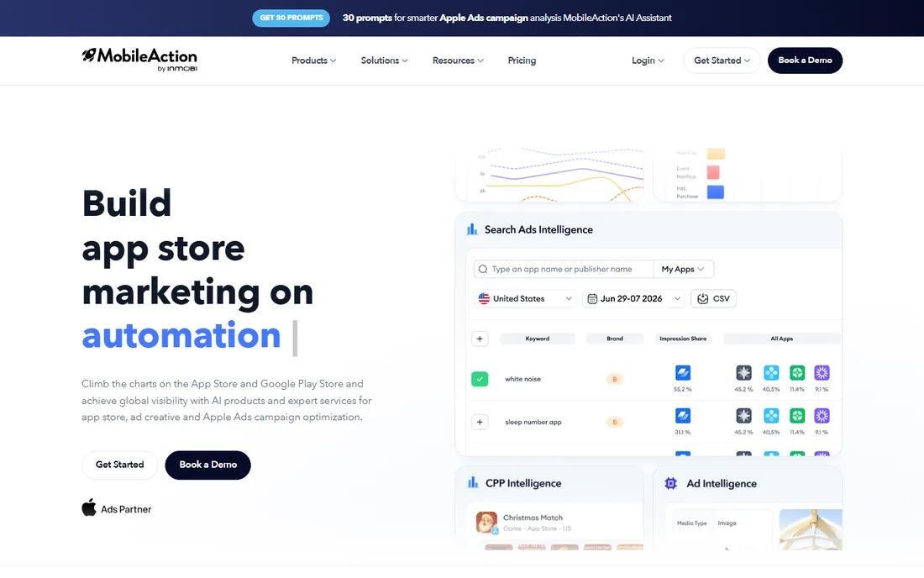Viewport: 924px width, 578px height.
Task: In the white noise row, click the 9.1% purple app icon
Action: [x=822, y=372]
